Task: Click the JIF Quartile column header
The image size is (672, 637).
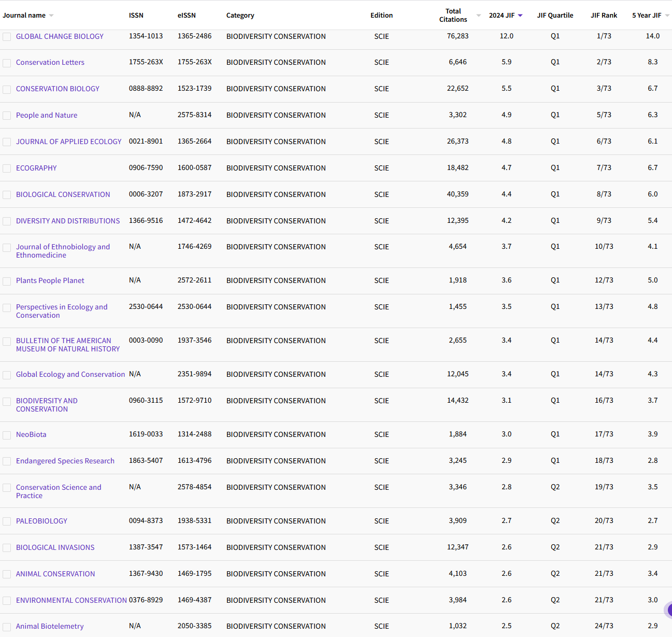Action: [555, 15]
